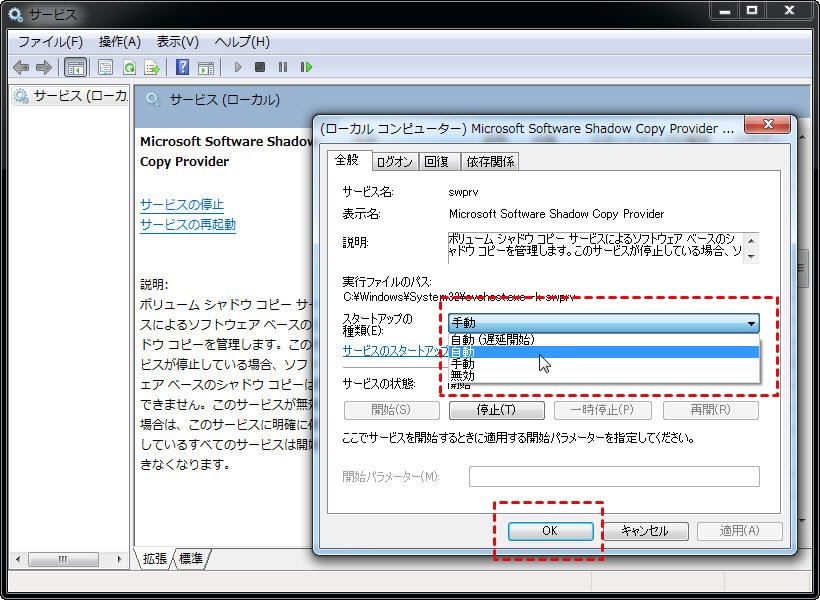
Task: Open the Properties toolbar icon
Action: (105, 67)
